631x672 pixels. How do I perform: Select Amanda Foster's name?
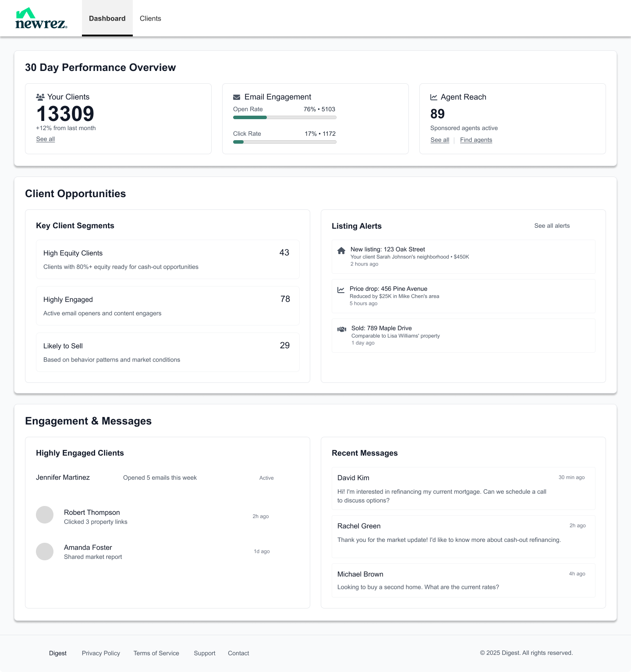pyautogui.click(x=88, y=548)
